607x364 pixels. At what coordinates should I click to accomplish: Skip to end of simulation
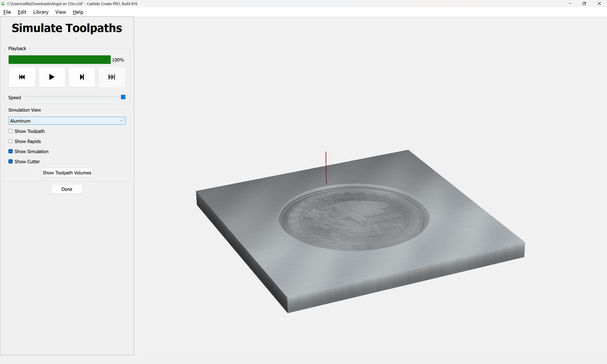point(112,77)
